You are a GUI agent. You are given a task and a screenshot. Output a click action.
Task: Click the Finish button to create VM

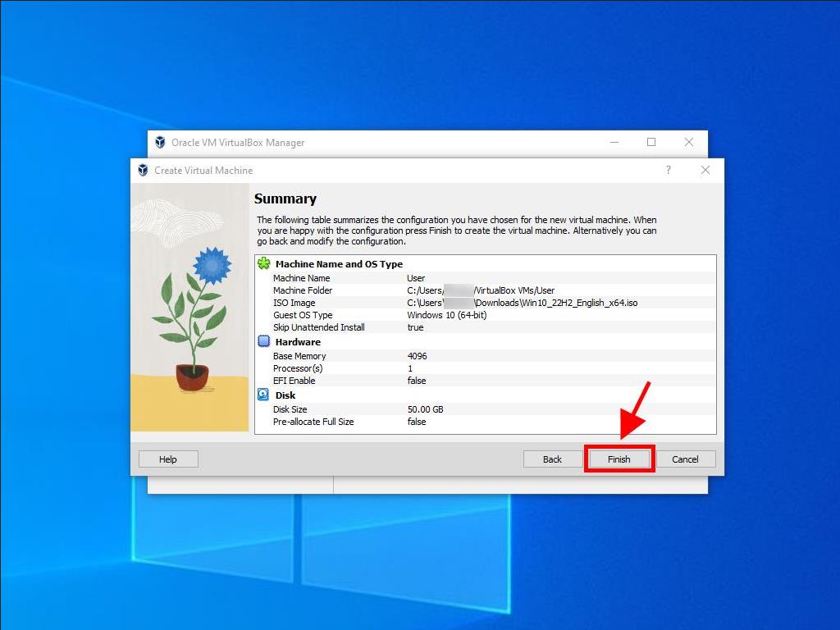point(619,459)
